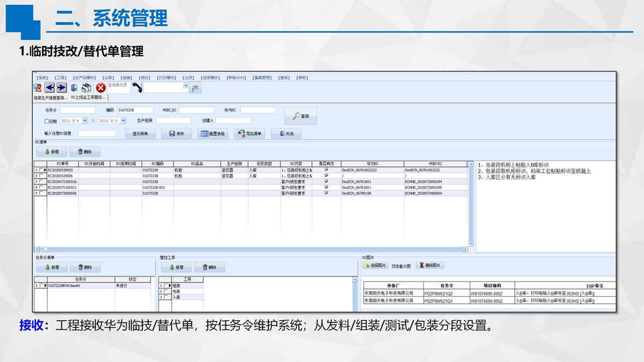Open the 【打印模块】 menu
The width and height of the screenshot is (644, 362).
[x=166, y=78]
